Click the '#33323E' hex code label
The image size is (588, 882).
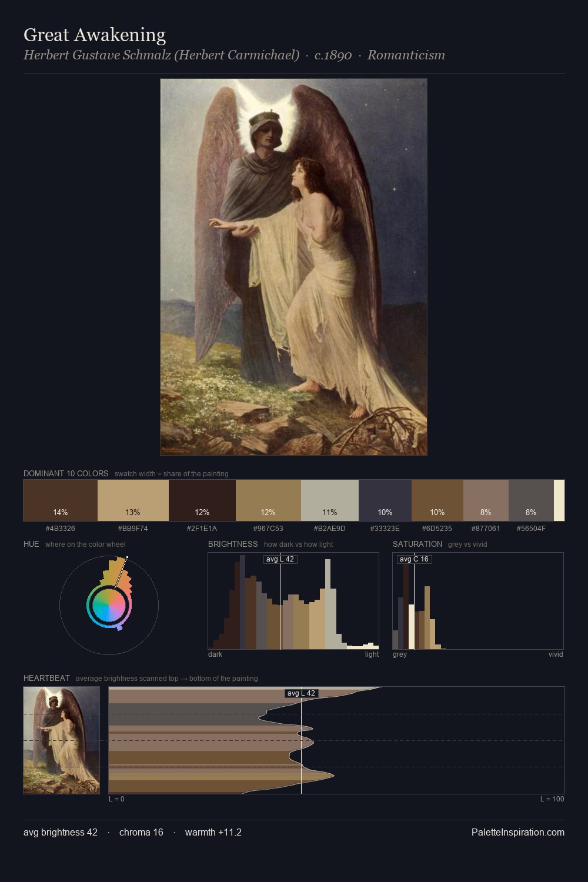click(x=385, y=529)
